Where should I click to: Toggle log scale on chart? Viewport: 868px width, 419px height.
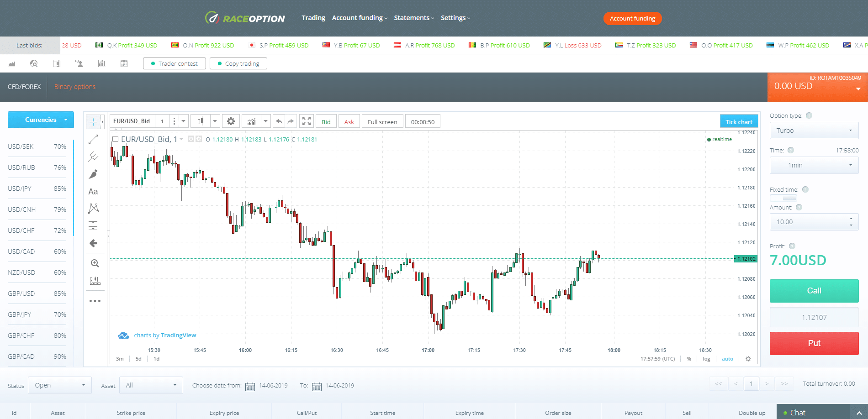click(x=706, y=359)
